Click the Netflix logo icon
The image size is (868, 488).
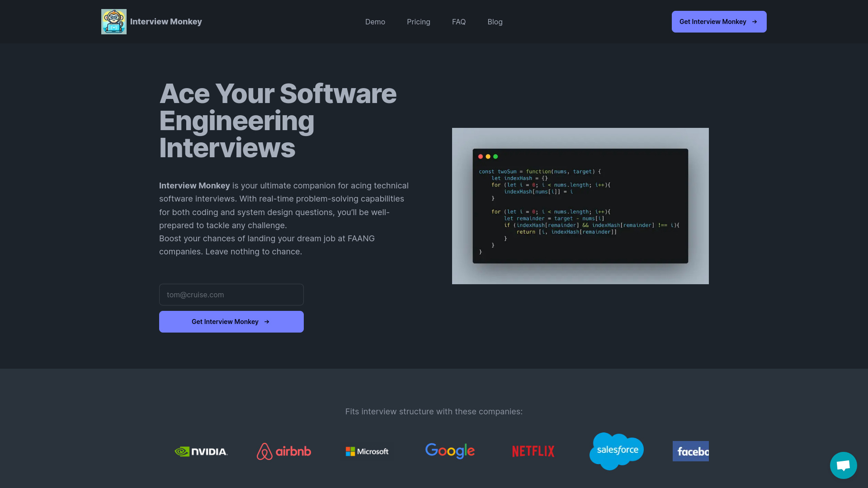click(533, 451)
